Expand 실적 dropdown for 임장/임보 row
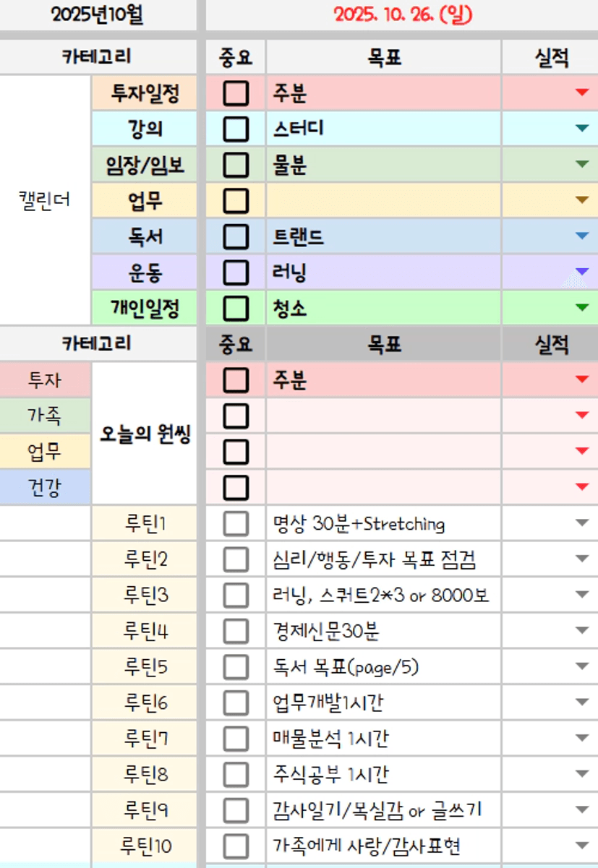 [x=582, y=164]
